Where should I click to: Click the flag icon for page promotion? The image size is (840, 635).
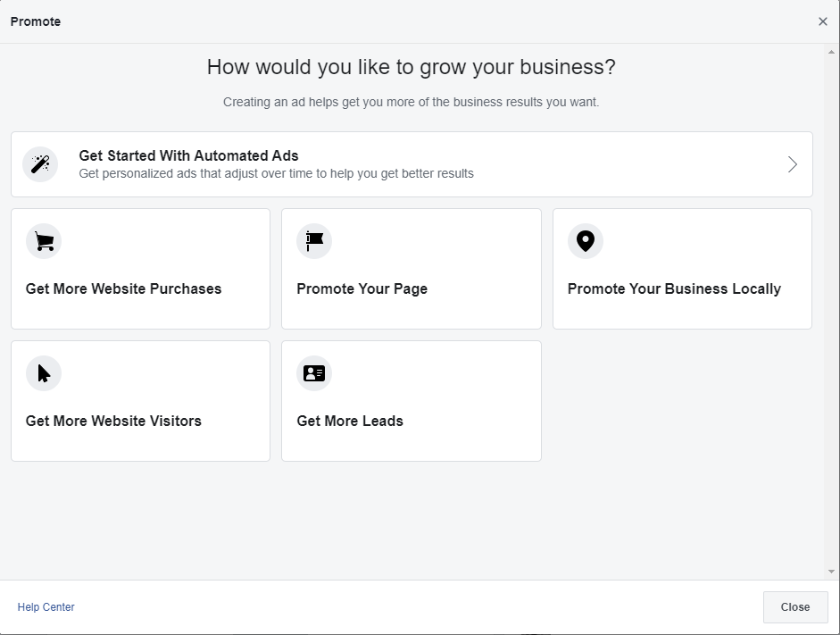314,241
